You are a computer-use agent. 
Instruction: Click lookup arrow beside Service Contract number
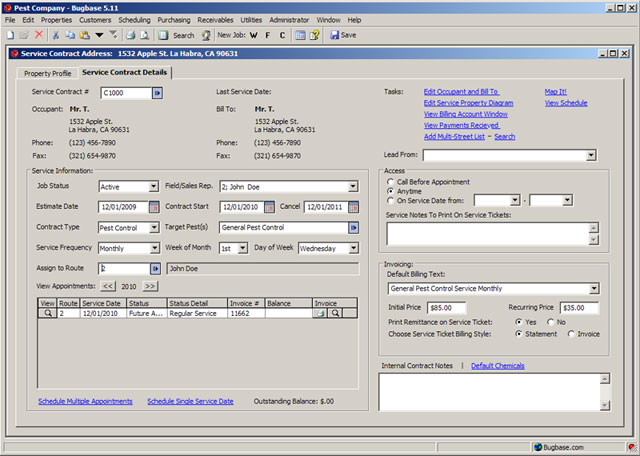point(157,92)
